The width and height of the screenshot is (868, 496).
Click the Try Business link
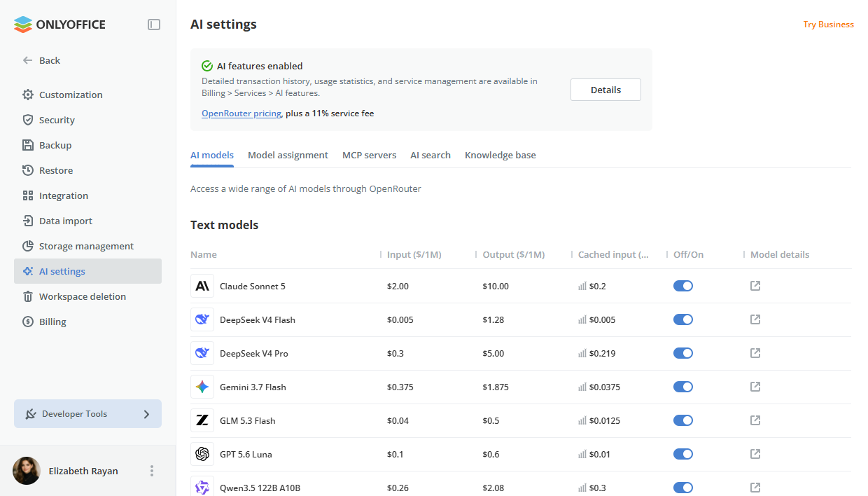pyautogui.click(x=828, y=25)
